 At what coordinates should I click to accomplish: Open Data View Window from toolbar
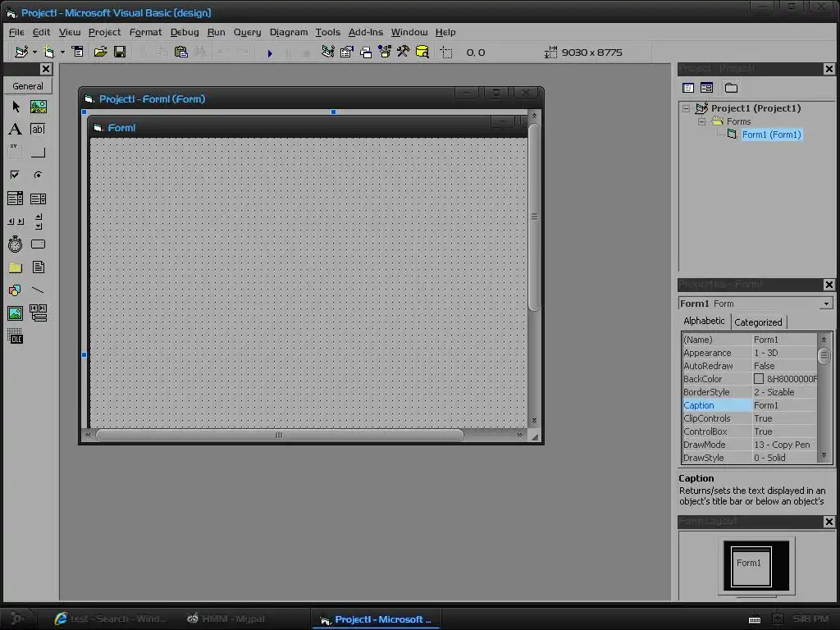click(x=422, y=52)
